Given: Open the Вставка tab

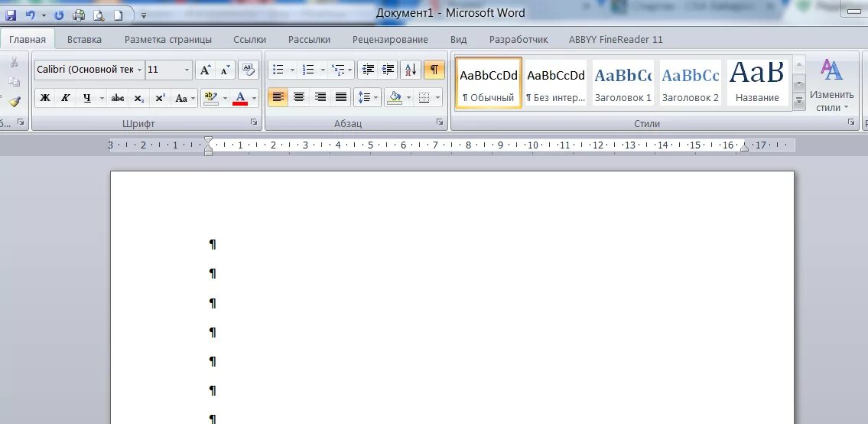Looking at the screenshot, I should 84,39.
